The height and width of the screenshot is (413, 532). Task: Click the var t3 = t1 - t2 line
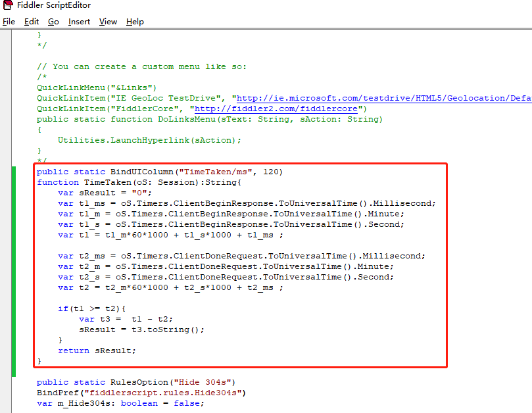click(126, 319)
